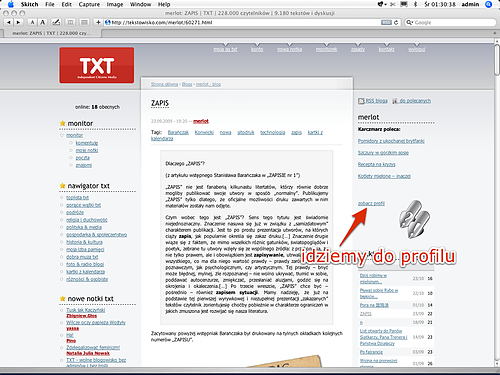
Task: Open the Capture menu
Action: (x=89, y=4)
